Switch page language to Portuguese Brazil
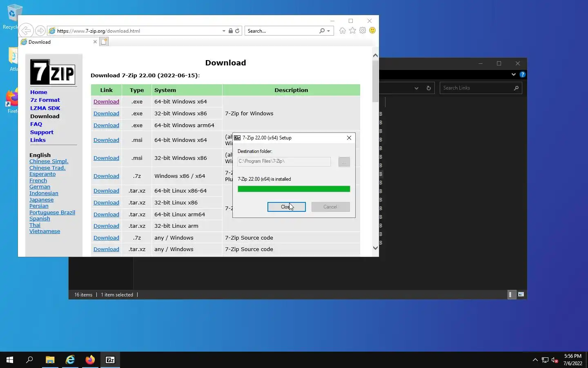 (52, 212)
